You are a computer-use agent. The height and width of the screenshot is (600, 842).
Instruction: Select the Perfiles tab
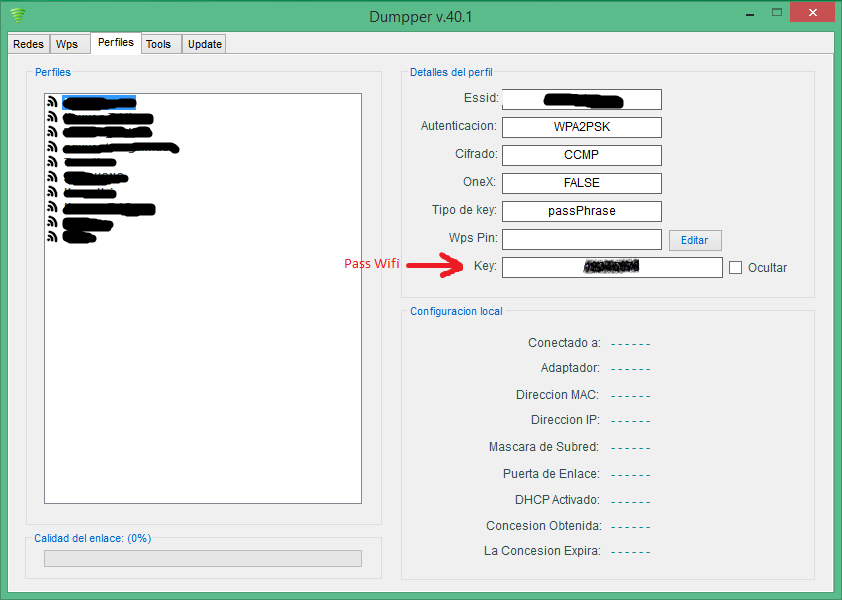coord(116,42)
